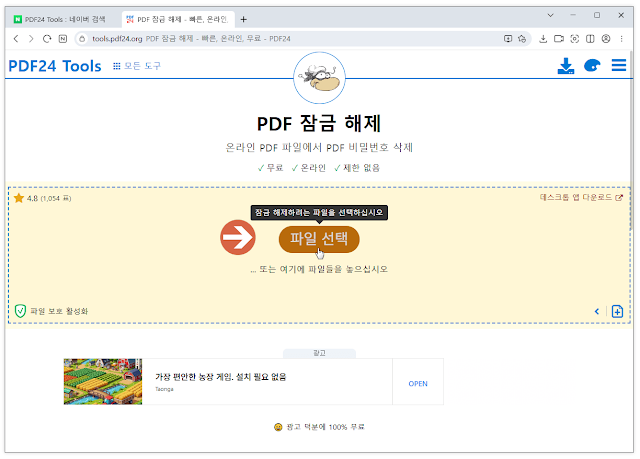Click the 파일 보호 활성화 text
The height and width of the screenshot is (459, 640).
[59, 311]
